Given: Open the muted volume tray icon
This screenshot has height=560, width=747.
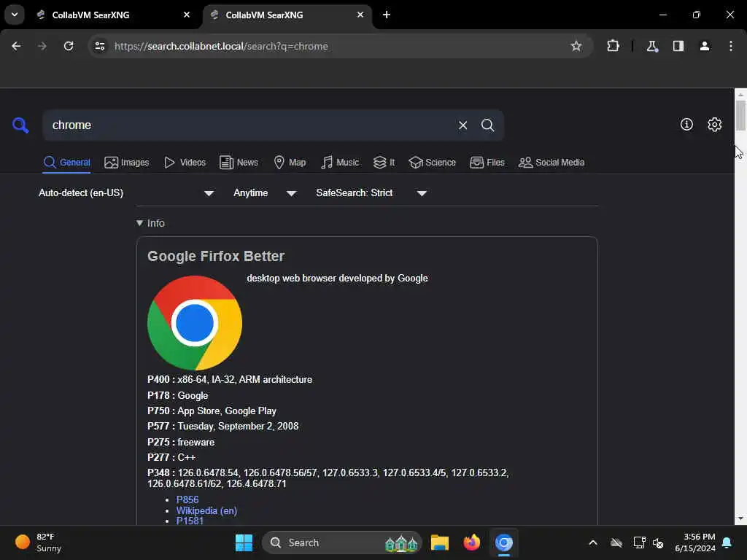Looking at the screenshot, I should click(x=659, y=542).
